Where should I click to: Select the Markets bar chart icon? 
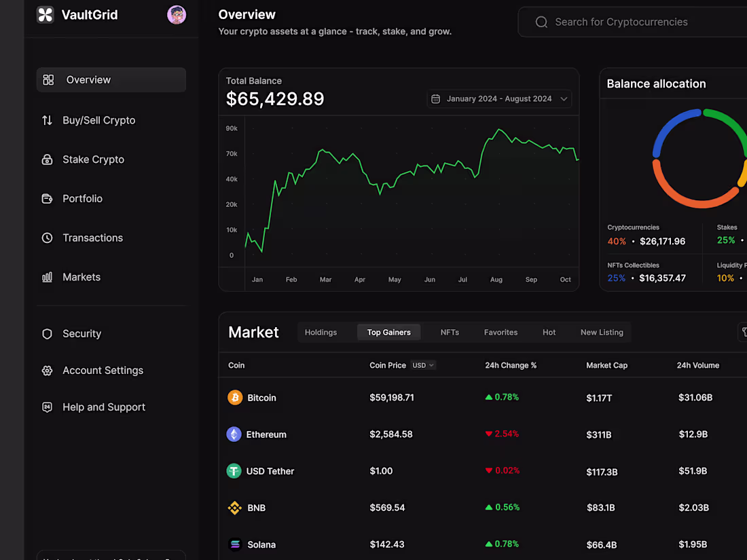[47, 277]
